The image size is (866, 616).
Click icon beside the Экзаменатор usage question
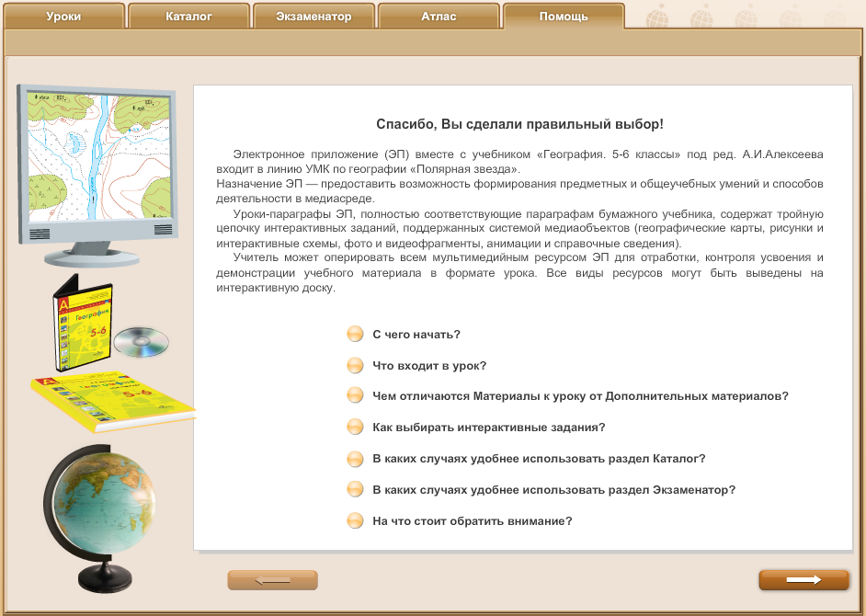(355, 489)
